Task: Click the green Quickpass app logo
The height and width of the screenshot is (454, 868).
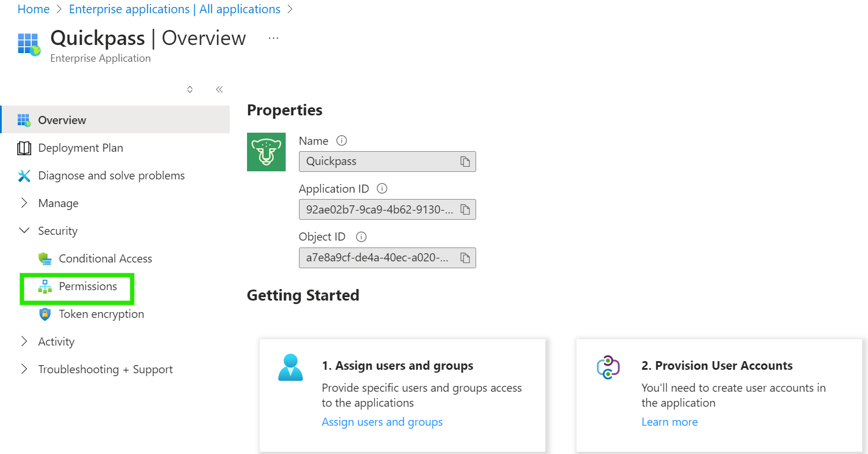Action: coord(266,152)
